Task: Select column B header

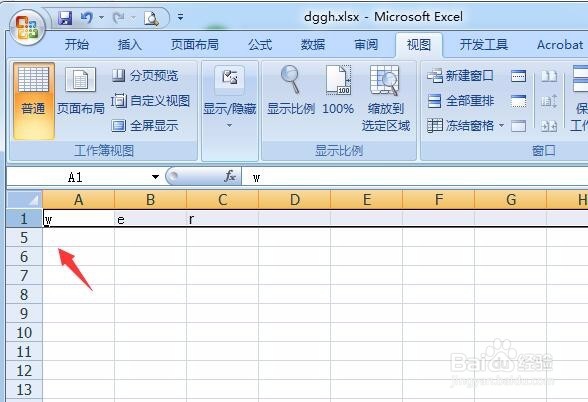Action: (150, 200)
